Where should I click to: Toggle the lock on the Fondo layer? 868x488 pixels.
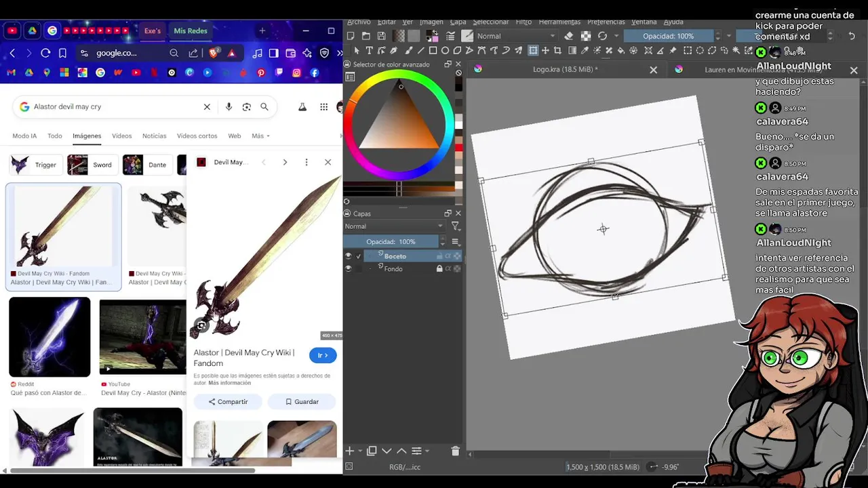tap(439, 268)
